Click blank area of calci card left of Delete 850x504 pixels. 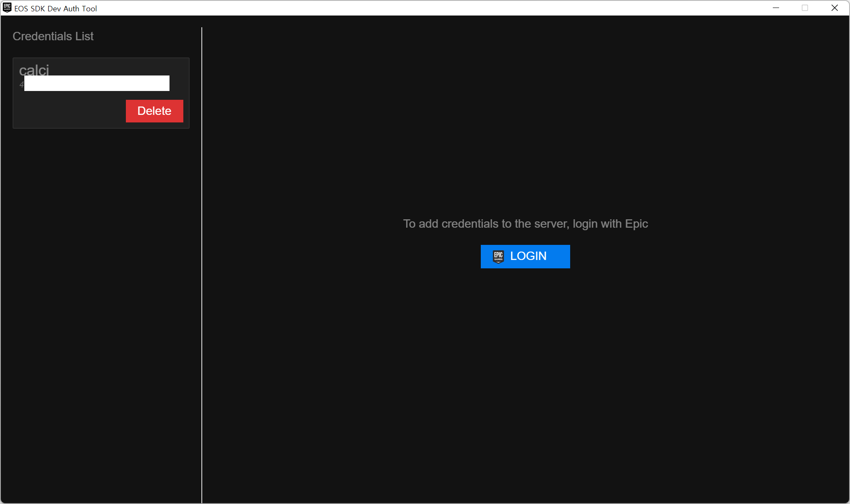[69, 111]
